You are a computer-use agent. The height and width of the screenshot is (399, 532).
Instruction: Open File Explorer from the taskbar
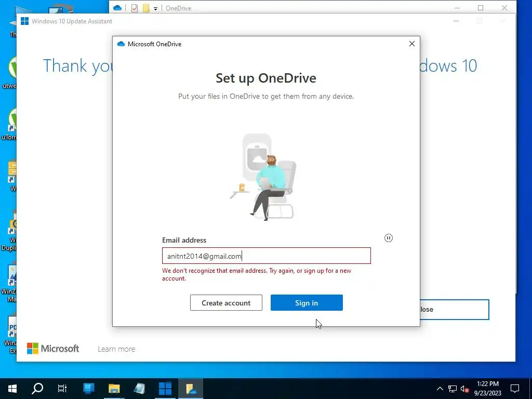click(x=114, y=389)
